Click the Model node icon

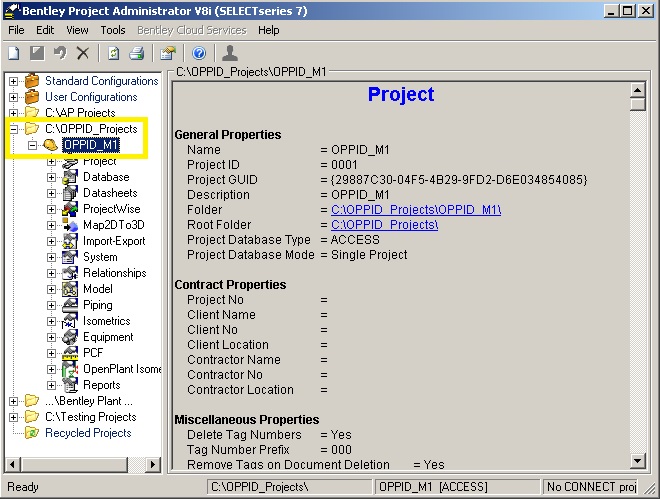70,289
